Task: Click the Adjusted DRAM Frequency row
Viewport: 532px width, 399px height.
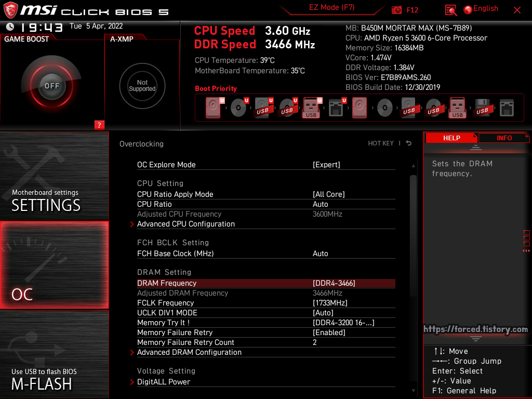Action: click(266, 293)
